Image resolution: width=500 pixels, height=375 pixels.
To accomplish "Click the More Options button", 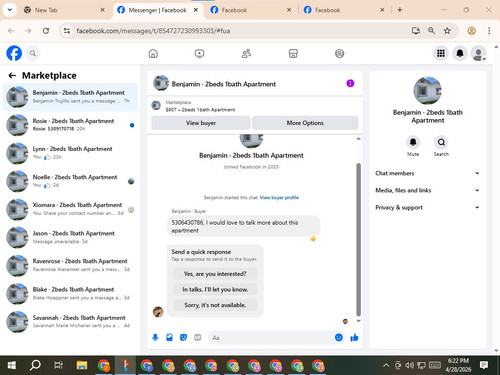I will pos(305,123).
